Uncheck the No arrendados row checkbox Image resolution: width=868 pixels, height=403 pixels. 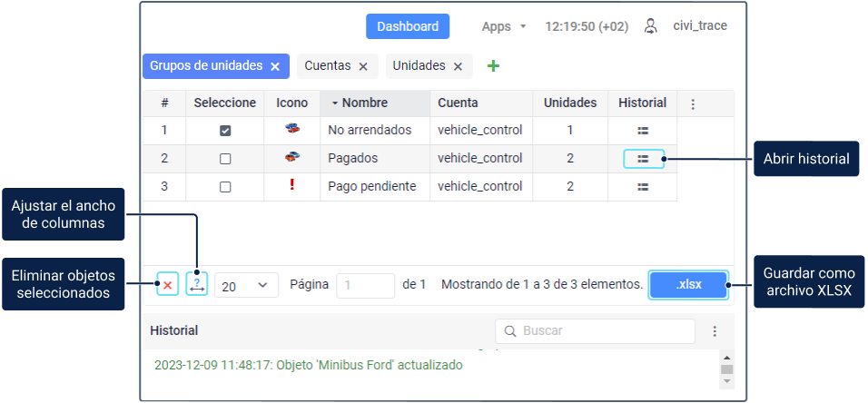click(x=225, y=131)
